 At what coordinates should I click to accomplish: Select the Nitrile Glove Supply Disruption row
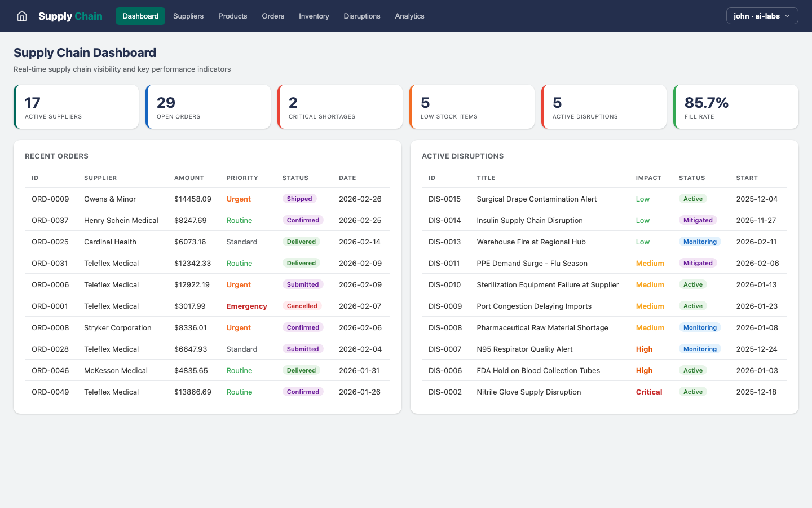pyautogui.click(x=564, y=392)
